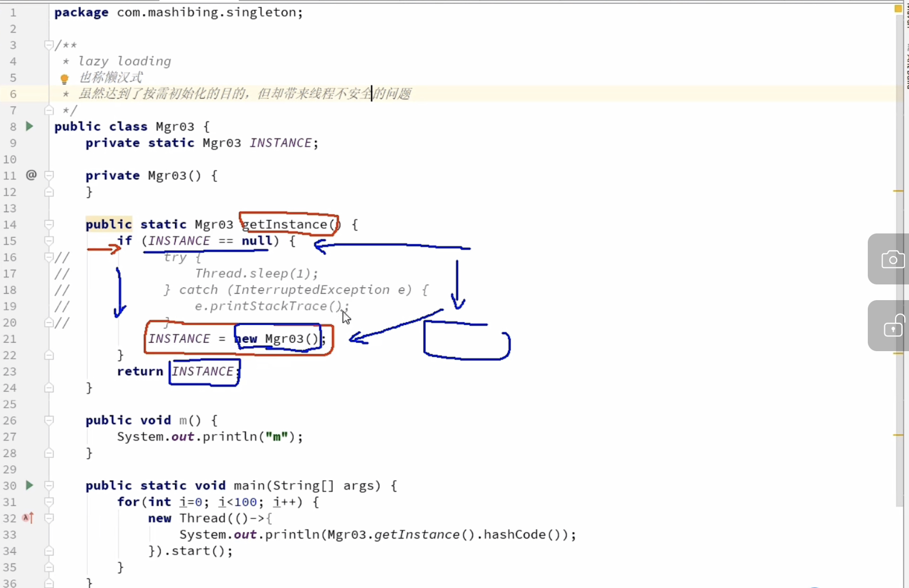Click the commented Thread.sleep(1); line
This screenshot has height=588, width=909.
257,274
